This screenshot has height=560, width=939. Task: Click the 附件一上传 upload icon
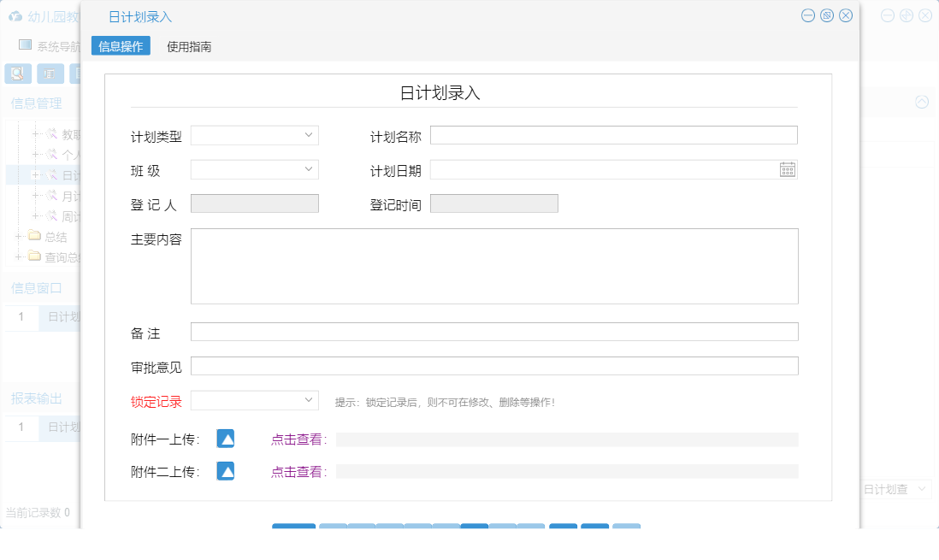225,439
